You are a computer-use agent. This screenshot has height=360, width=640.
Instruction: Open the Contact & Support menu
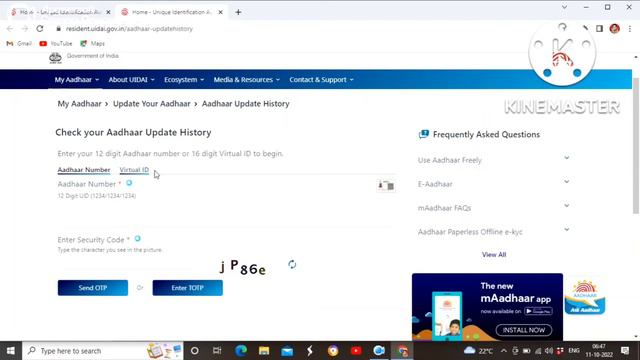click(x=321, y=80)
